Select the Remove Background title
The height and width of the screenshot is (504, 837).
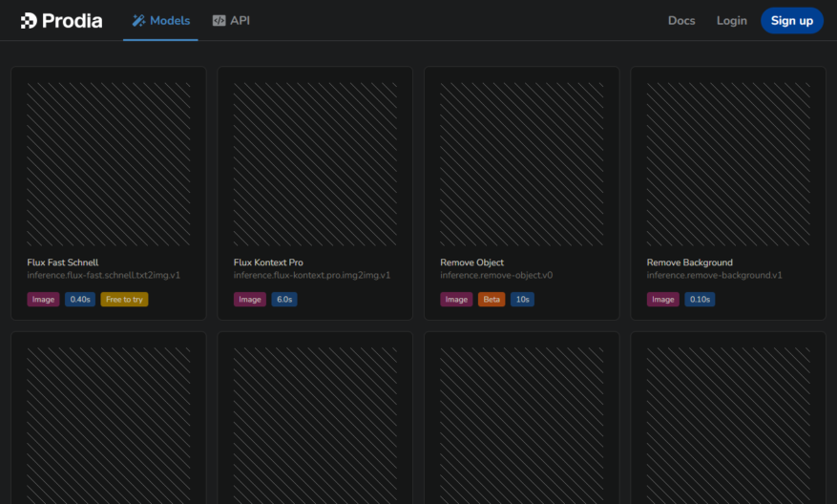coord(690,262)
